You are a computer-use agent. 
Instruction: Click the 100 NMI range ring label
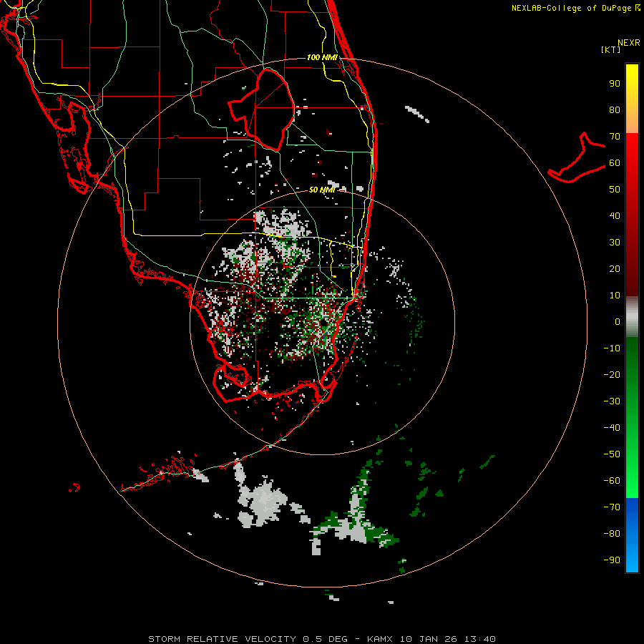coord(322,57)
